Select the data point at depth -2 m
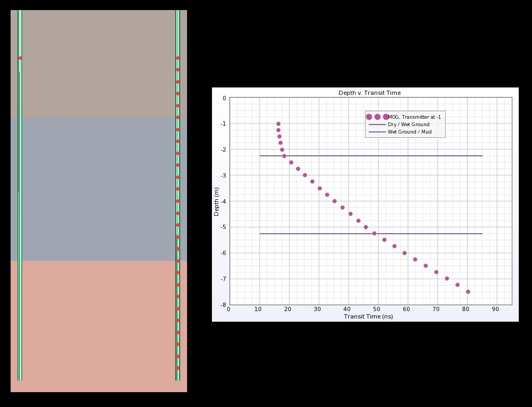The height and width of the screenshot is (407, 532). 282,149
